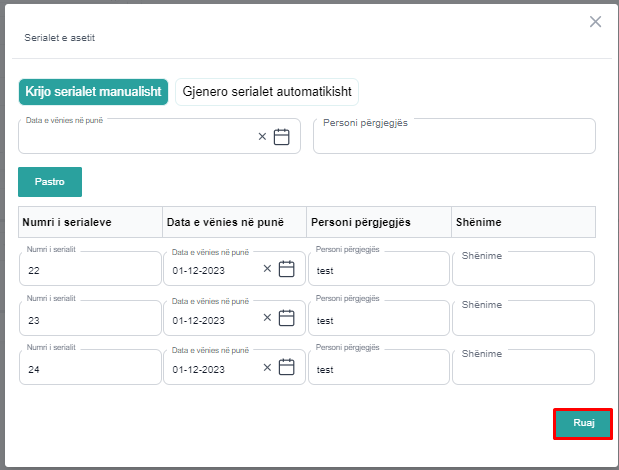Open calendar for serial 24 row
Viewport: 619px width, 470px height.
click(x=287, y=367)
